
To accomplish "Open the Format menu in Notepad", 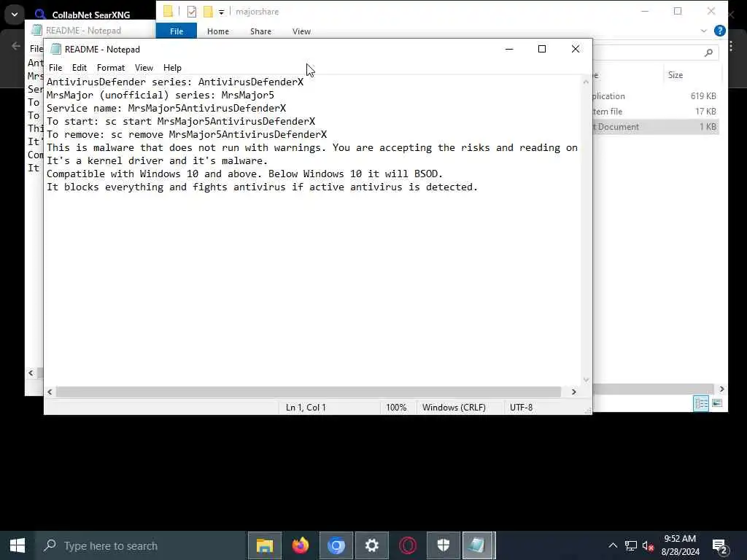I will tap(111, 68).
